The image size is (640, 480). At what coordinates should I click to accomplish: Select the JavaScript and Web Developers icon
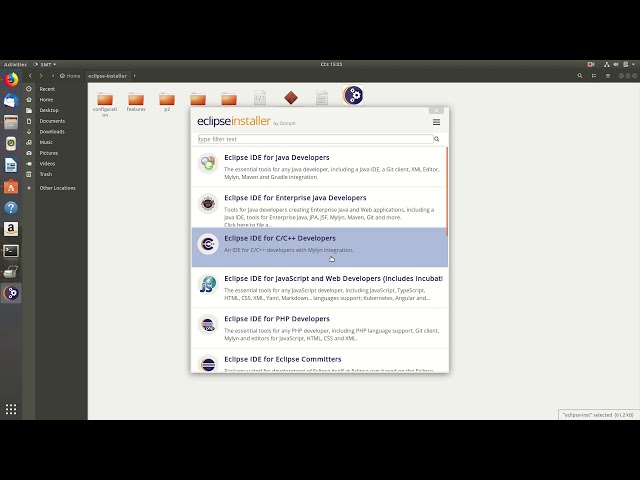tap(208, 284)
